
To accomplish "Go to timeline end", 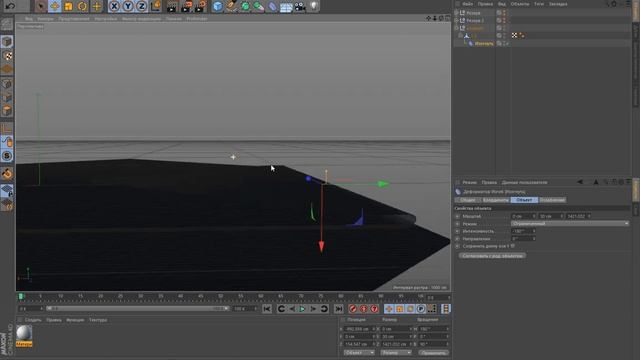I will click(339, 309).
